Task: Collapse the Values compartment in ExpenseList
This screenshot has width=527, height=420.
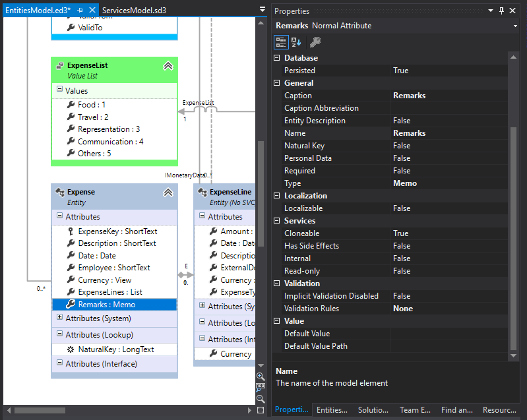Action: (x=59, y=89)
